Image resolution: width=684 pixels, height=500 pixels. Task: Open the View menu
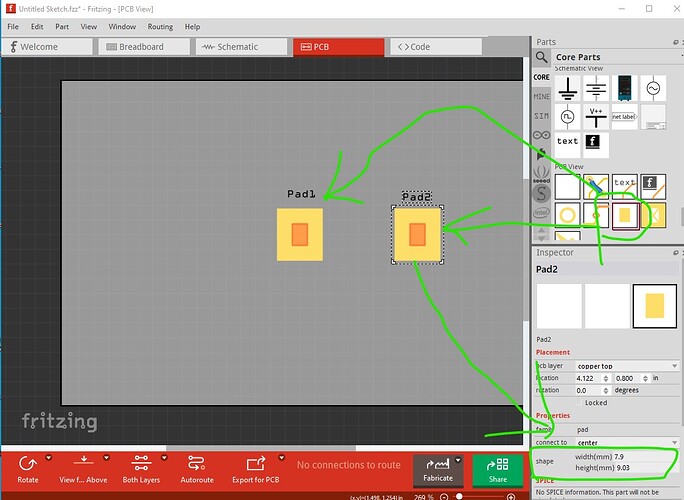coord(89,27)
